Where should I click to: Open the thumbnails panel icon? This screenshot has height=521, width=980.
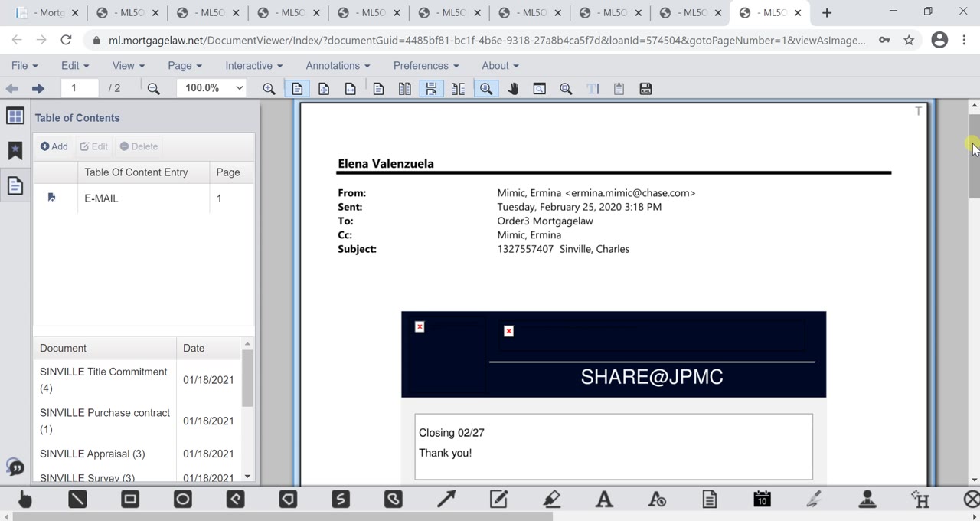15,116
